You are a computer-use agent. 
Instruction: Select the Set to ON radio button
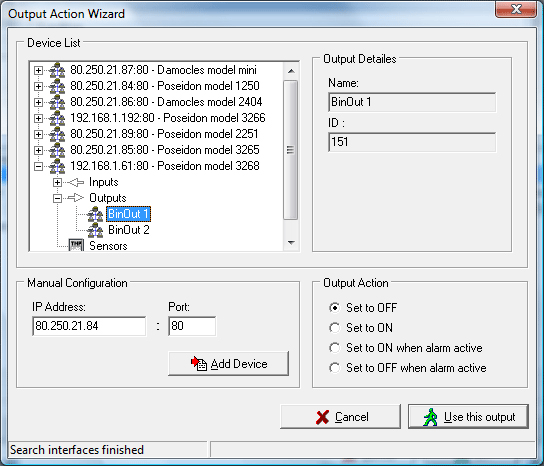click(334, 328)
